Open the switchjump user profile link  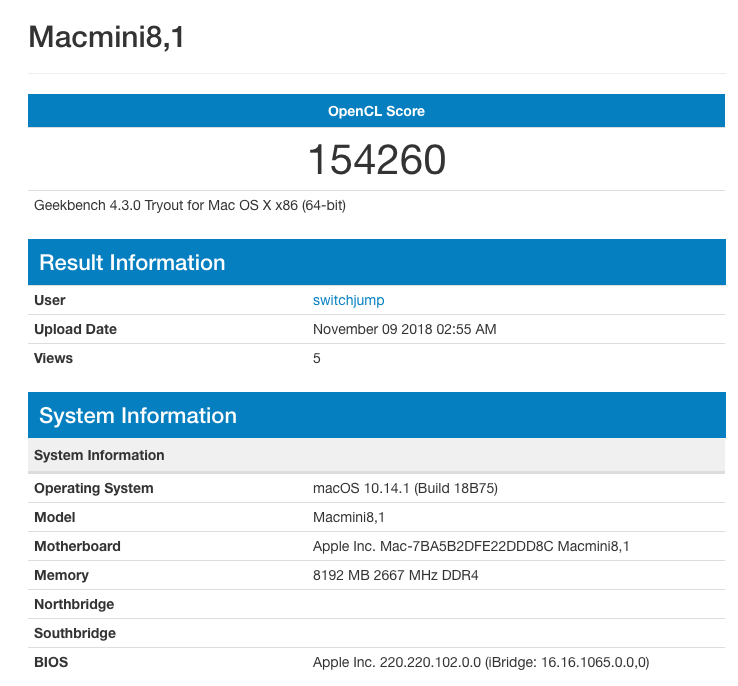tap(348, 300)
